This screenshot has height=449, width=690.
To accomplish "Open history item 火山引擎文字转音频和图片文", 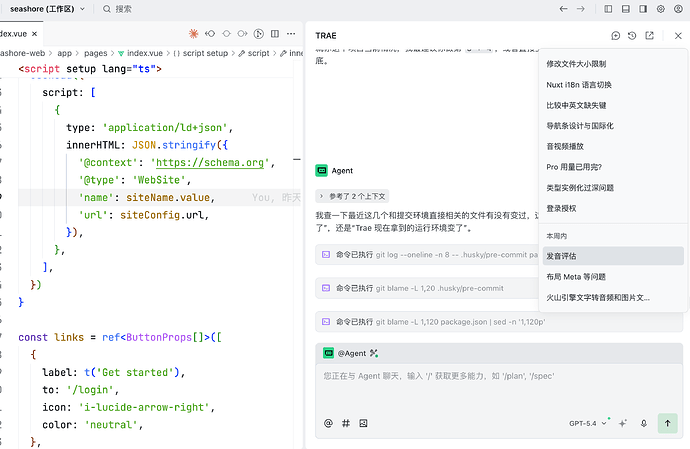I will [x=613, y=298].
